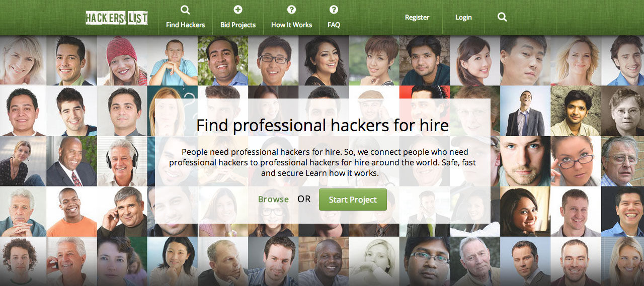Click the question icon above FAQ
The image size is (644, 286).
[x=334, y=10]
